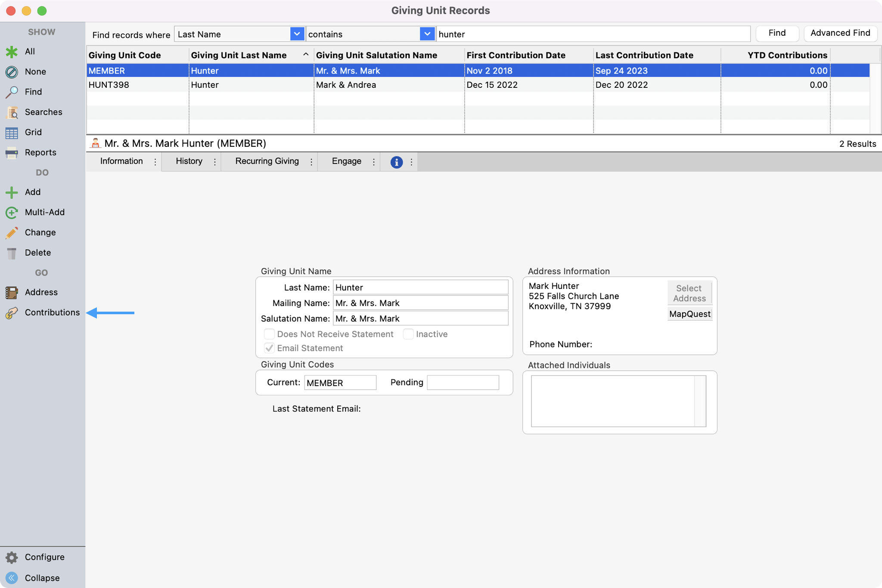Click the blue info icon tab
Image resolution: width=882 pixels, height=588 pixels.
[396, 162]
